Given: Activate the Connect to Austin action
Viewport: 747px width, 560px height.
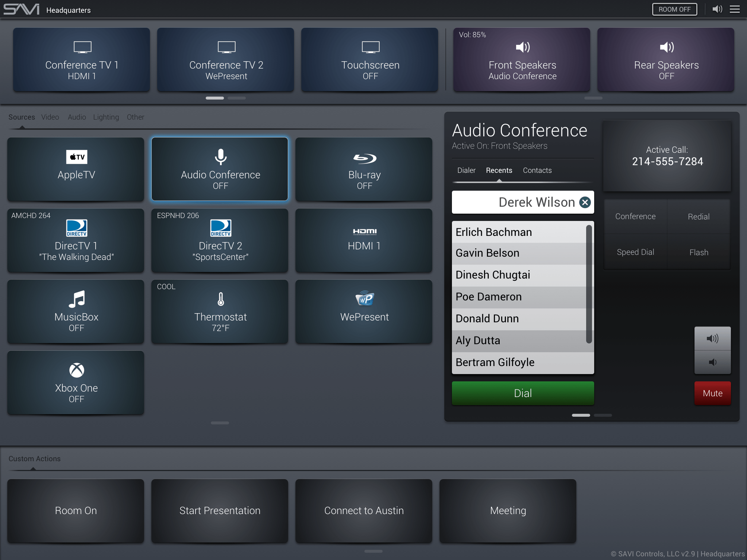Looking at the screenshot, I should pyautogui.click(x=363, y=511).
